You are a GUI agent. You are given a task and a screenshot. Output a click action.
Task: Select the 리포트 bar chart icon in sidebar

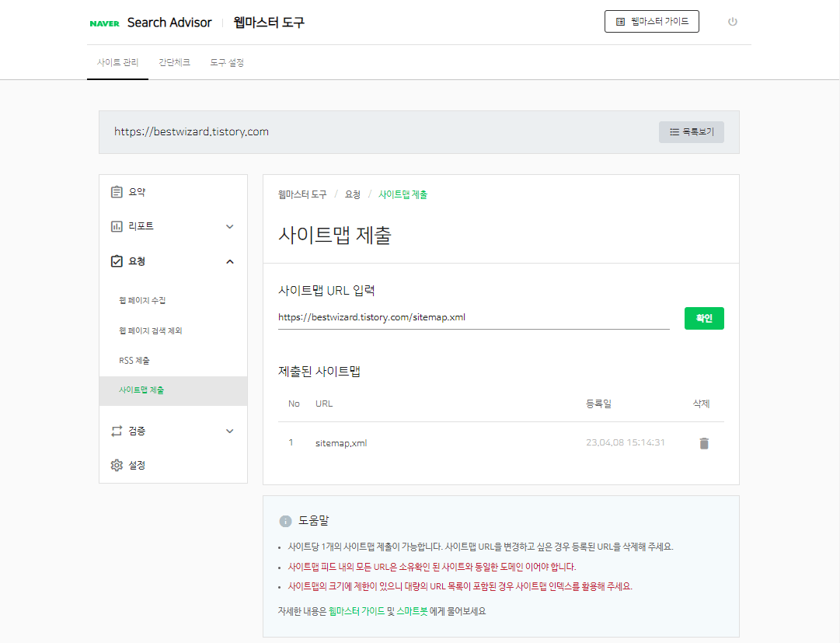117,226
